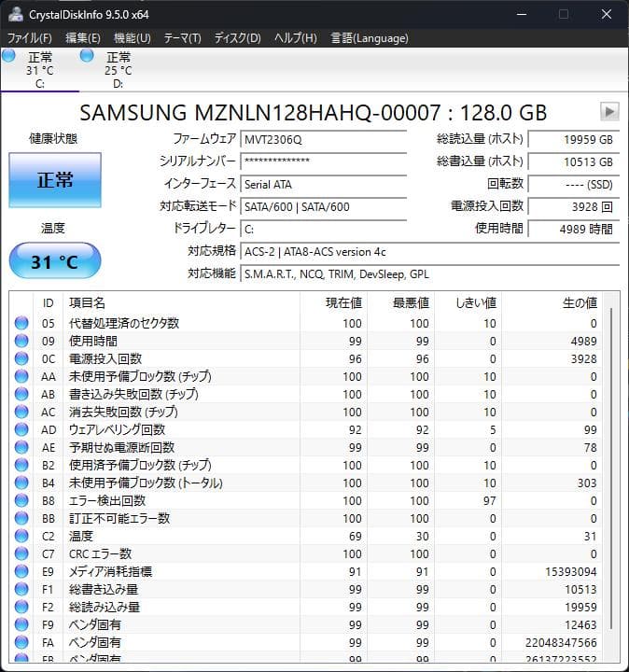Click status orb of attribute AC row
The width and height of the screenshot is (629, 672).
21,412
